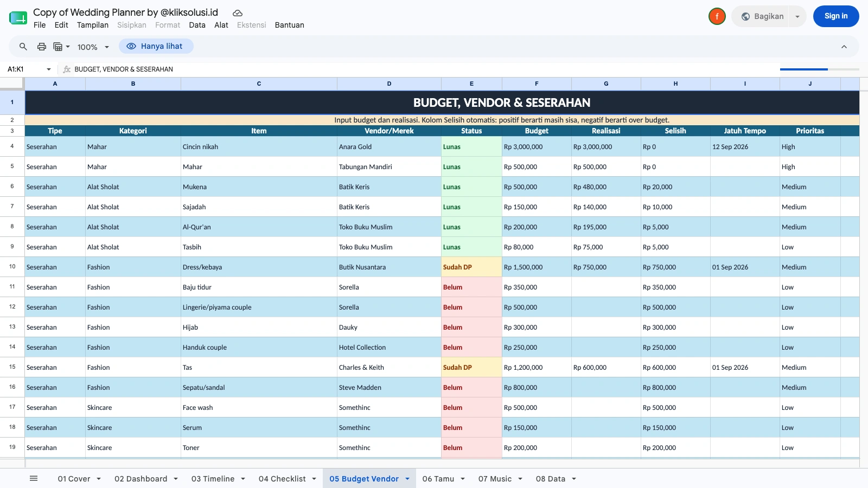Viewport: 868px width, 488px height.
Task: Open the 100% zoom dropdown
Action: 93,47
